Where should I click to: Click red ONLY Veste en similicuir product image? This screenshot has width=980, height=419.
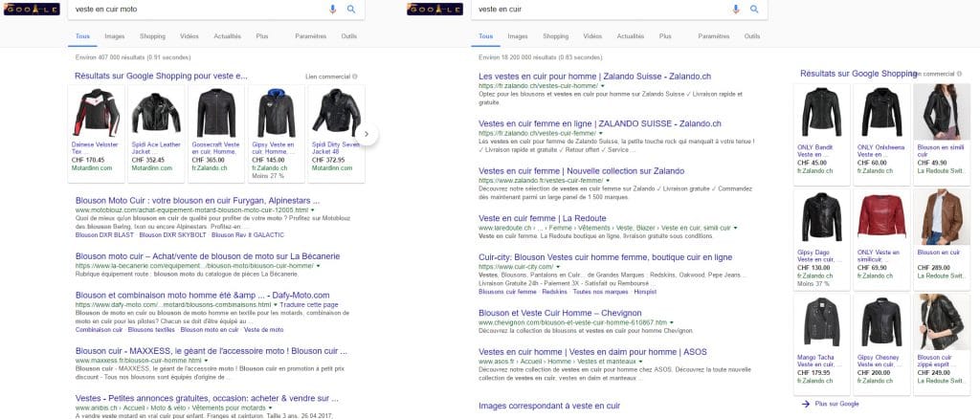click(x=881, y=216)
